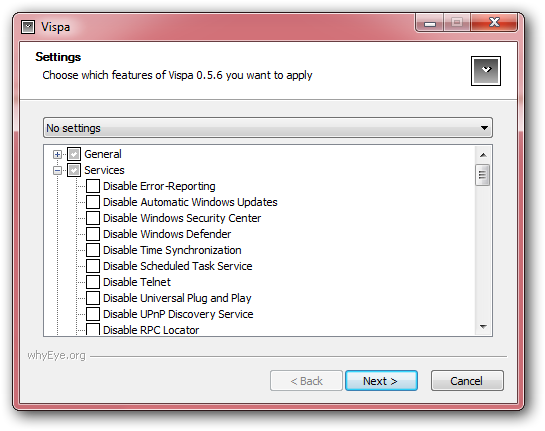The image size is (545, 431).
Task: Click the list scrollbar up arrow
Action: [483, 155]
